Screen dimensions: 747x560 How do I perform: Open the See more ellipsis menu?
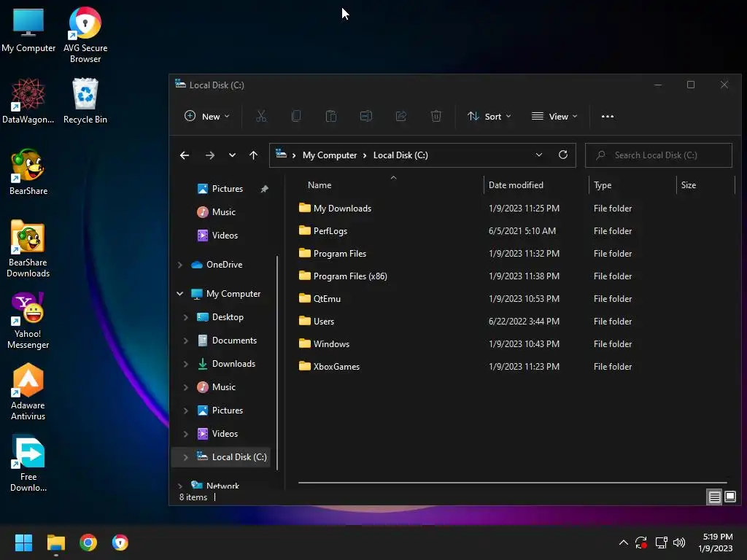click(x=608, y=116)
